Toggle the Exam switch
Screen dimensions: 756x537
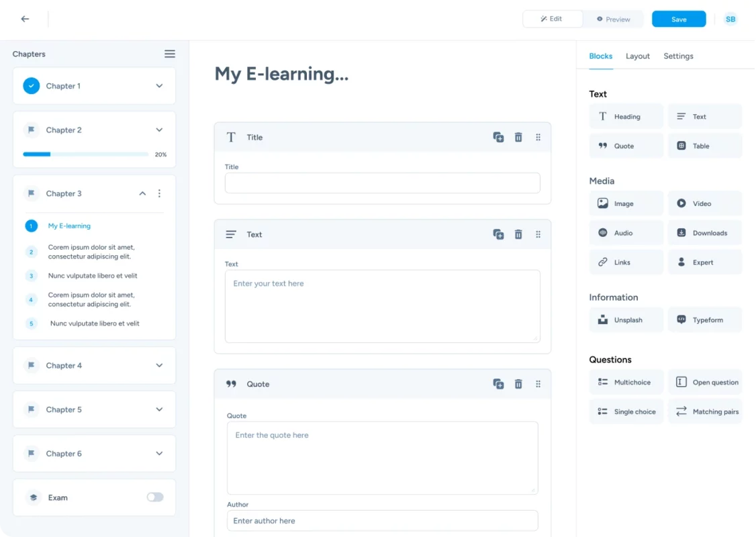(x=155, y=497)
